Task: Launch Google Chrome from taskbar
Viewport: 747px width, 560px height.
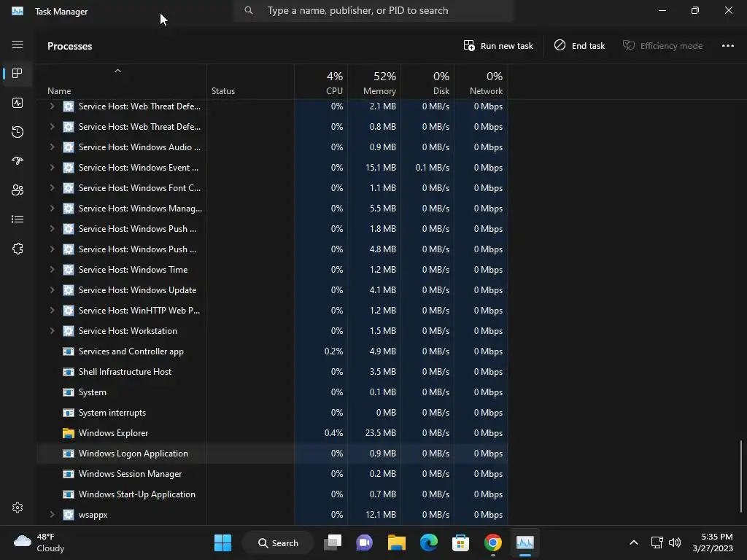Action: pos(493,542)
